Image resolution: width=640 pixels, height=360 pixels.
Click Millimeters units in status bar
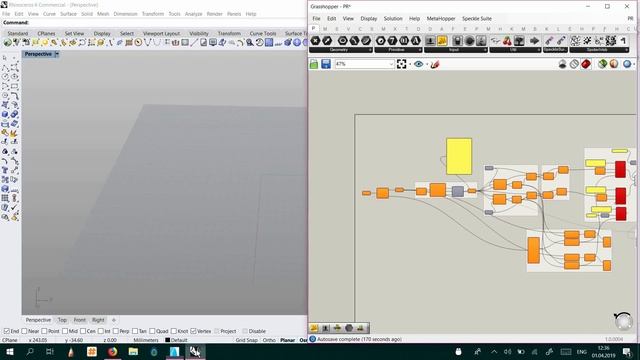(146, 340)
